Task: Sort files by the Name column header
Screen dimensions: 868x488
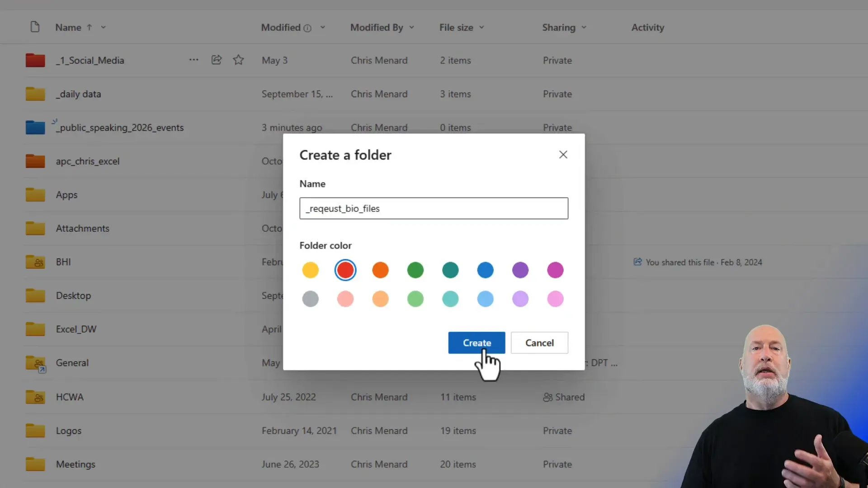Action: coord(68,28)
